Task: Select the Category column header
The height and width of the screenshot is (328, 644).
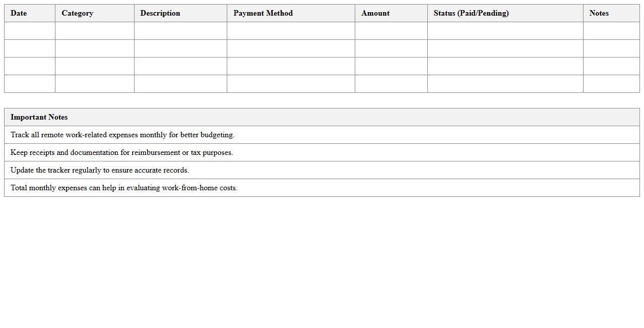Action: click(78, 13)
